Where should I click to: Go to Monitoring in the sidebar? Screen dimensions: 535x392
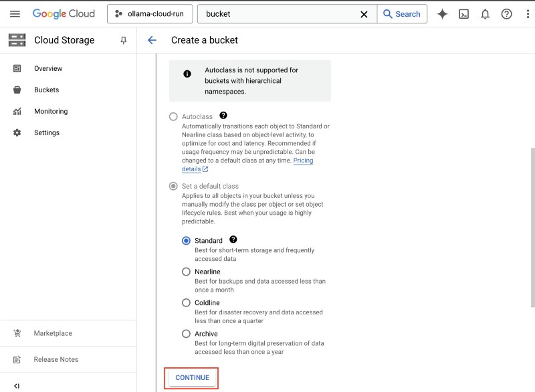pyautogui.click(x=51, y=111)
